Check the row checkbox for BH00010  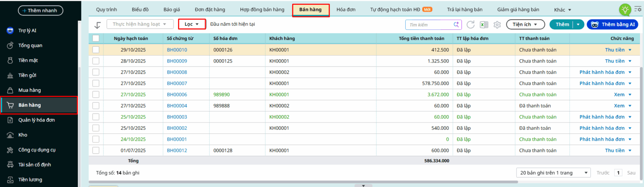96,50
